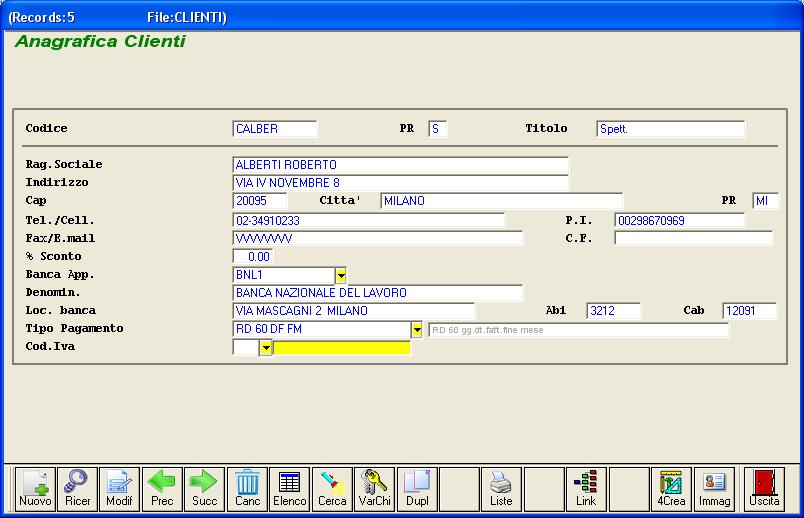The image size is (804, 518).
Task: Click Loc. banca field VIA MASCAGNI 2
Action: (x=354, y=311)
